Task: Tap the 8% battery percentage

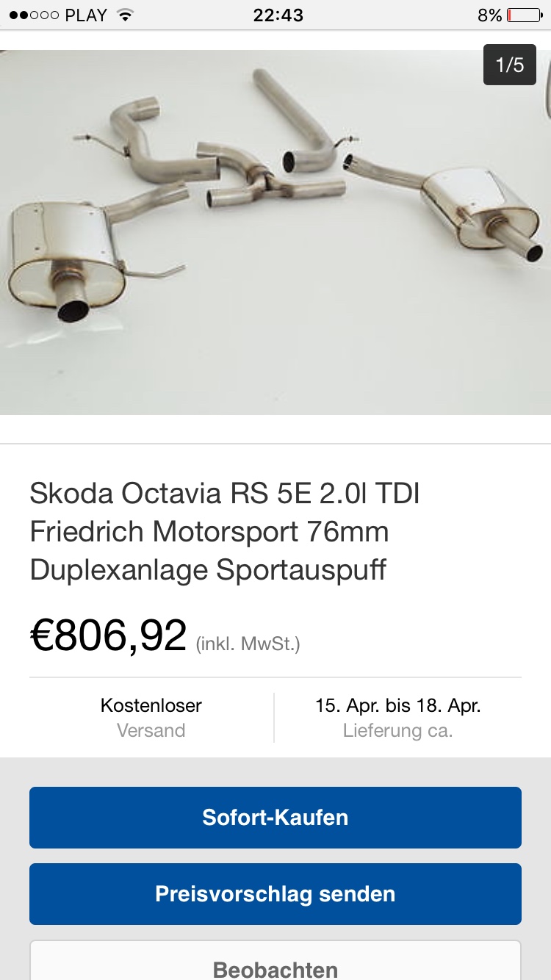Action: click(x=489, y=15)
